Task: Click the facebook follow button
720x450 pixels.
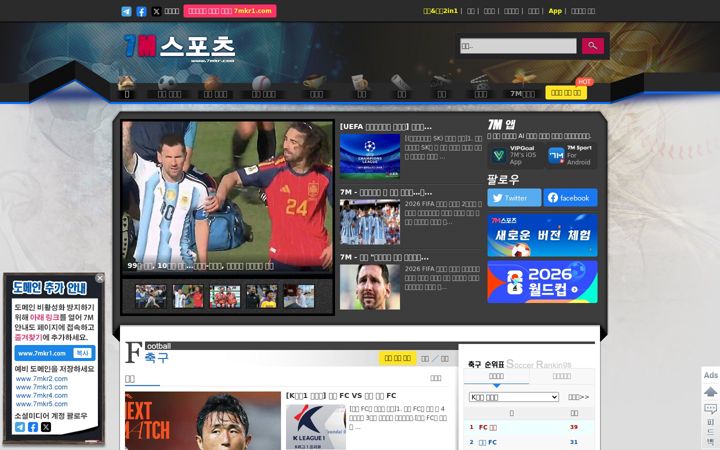Action: click(570, 197)
